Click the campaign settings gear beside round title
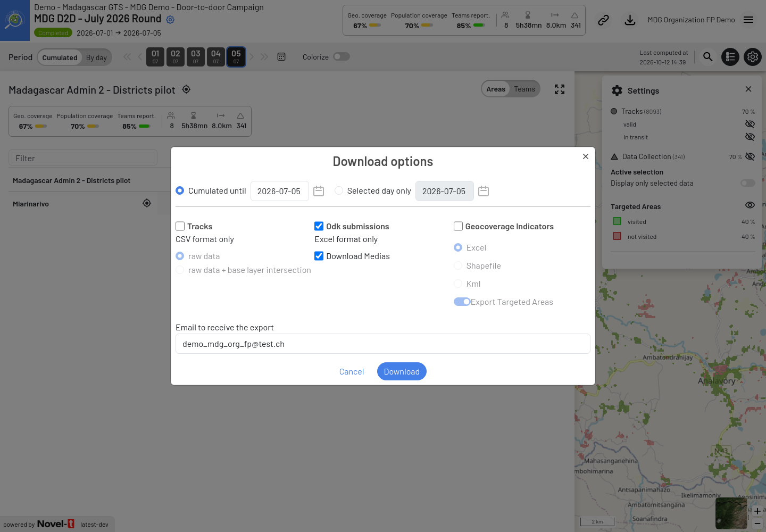This screenshot has width=766, height=532. 170,20
